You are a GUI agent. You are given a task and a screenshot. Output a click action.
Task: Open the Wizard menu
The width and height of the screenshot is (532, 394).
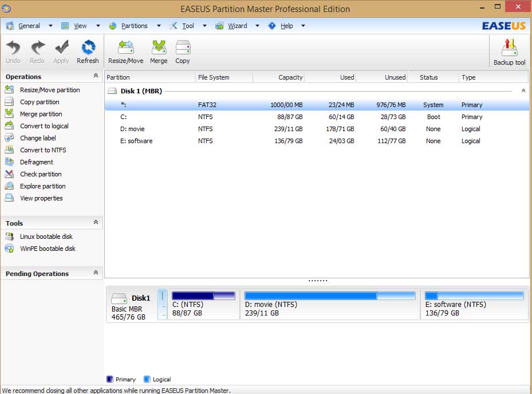[x=237, y=26]
